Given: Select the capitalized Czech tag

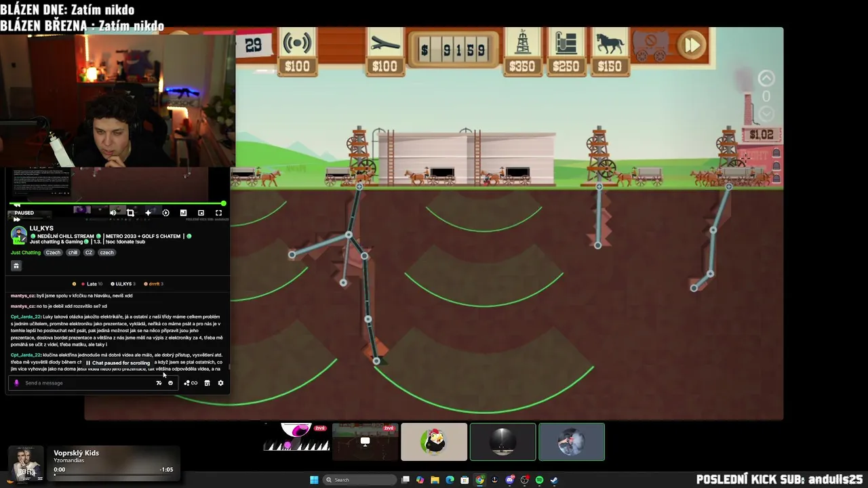Looking at the screenshot, I should pyautogui.click(x=53, y=252).
